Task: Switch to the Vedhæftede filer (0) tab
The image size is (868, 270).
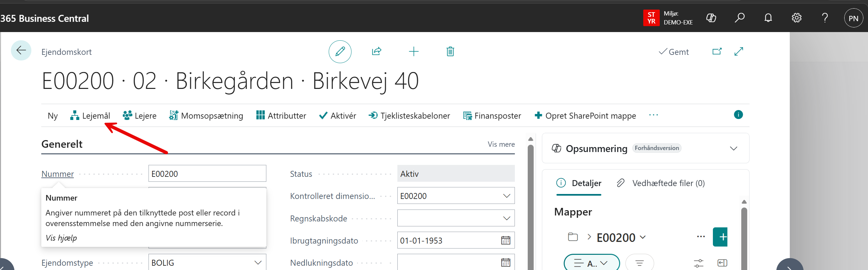Action: 660,183
